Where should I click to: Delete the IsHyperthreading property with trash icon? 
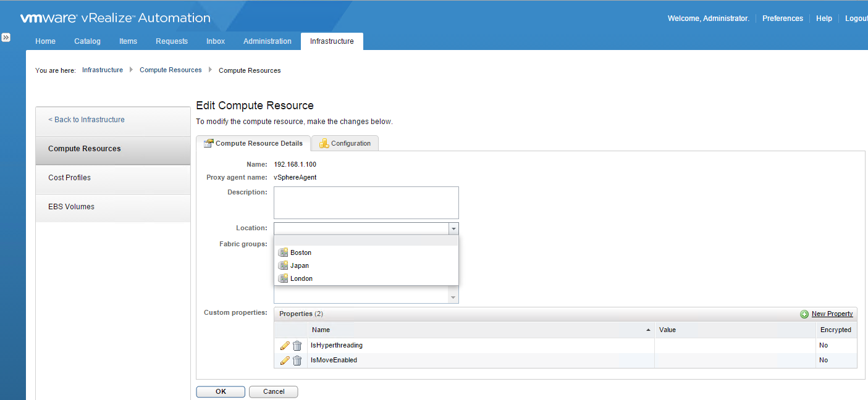[x=297, y=346]
